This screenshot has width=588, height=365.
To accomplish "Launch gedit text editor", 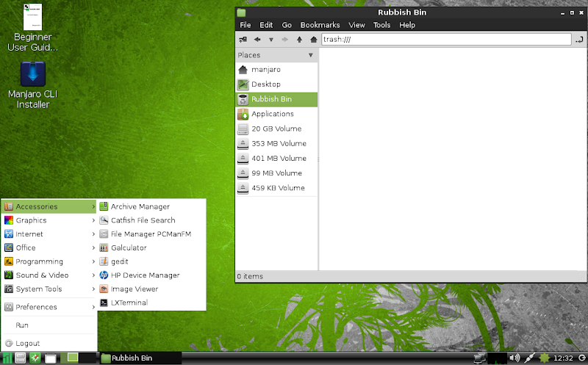I will point(151,261).
